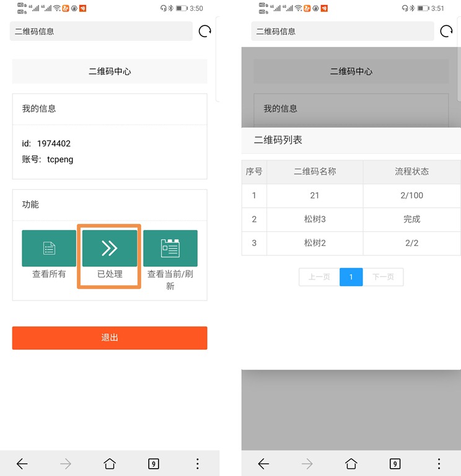Tap the 查看所有 document list icon
The width and height of the screenshot is (461, 476).
click(x=49, y=249)
